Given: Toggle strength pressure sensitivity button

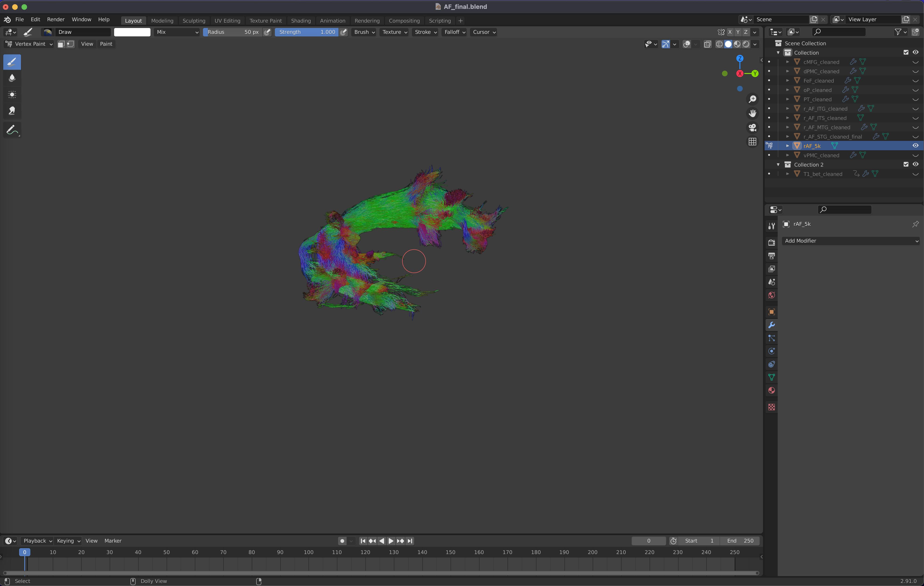Looking at the screenshot, I should (x=343, y=32).
